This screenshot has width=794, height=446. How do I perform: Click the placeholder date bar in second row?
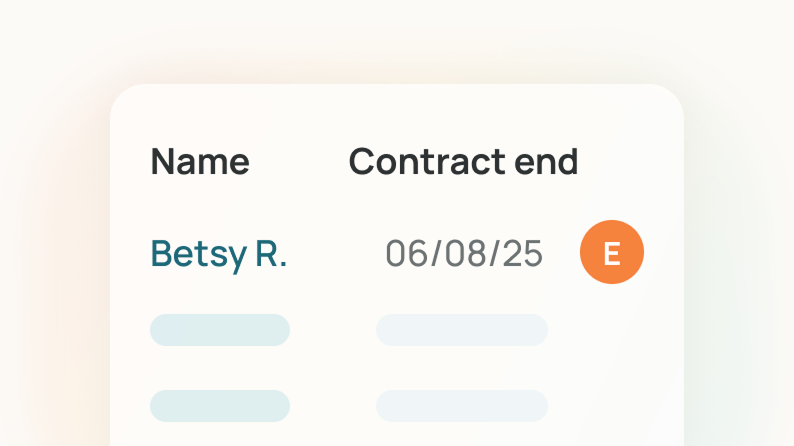[462, 330]
